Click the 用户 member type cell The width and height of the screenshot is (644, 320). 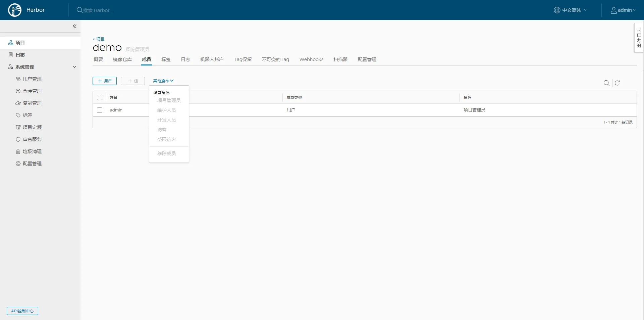tap(291, 110)
